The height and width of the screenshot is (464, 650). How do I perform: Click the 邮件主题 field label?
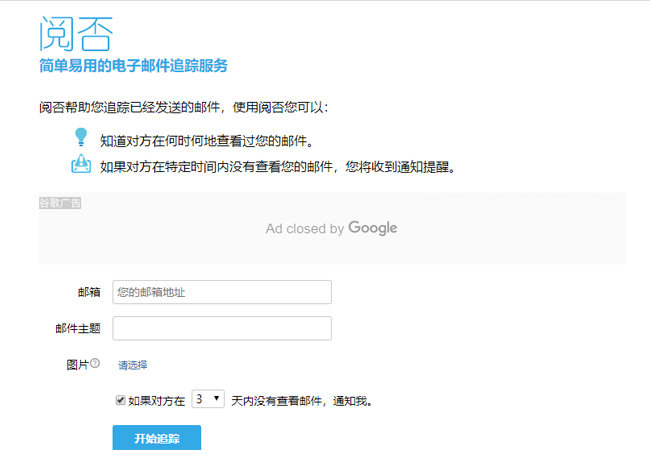78,328
